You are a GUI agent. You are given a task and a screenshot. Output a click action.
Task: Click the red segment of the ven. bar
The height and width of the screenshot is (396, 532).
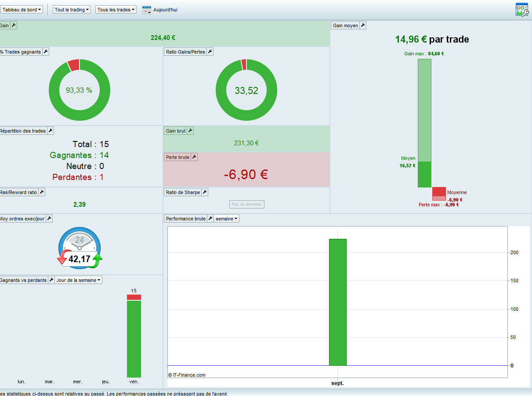point(134,297)
